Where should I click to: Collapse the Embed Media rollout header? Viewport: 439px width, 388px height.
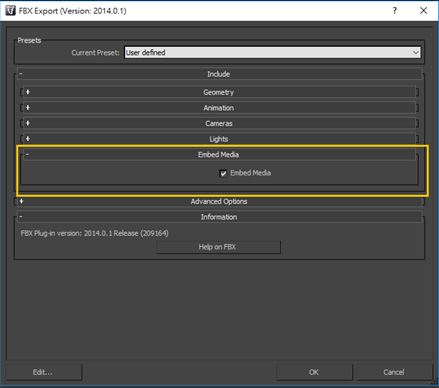219,155
